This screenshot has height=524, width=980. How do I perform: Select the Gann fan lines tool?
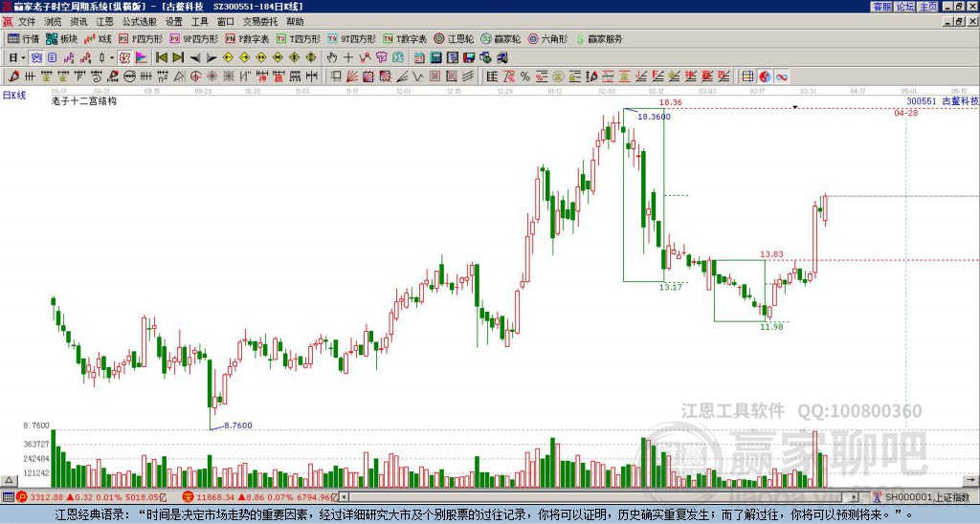click(352, 76)
